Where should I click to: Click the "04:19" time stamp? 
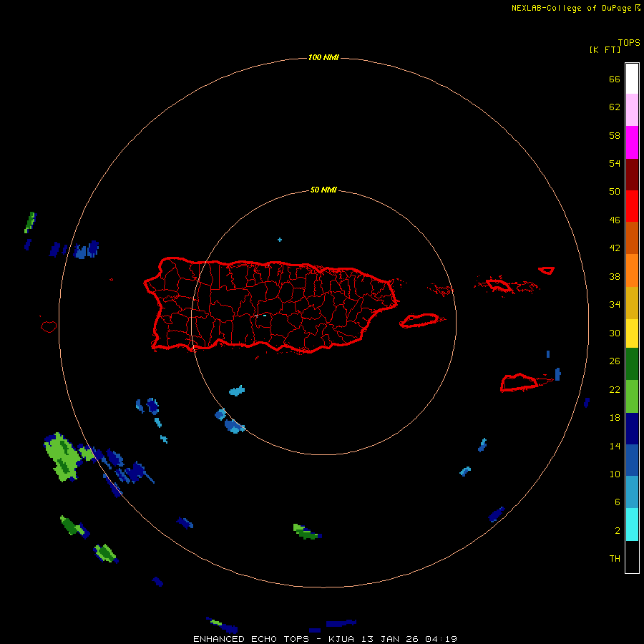click(x=441, y=639)
